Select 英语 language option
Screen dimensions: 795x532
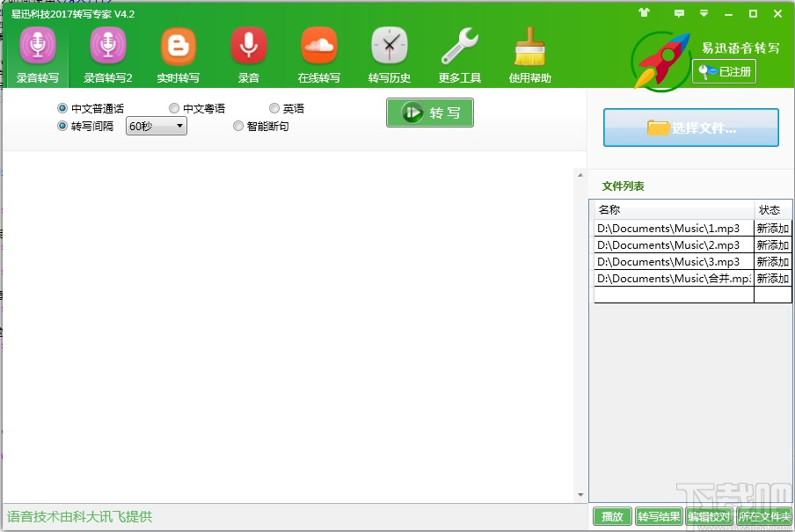(287, 108)
